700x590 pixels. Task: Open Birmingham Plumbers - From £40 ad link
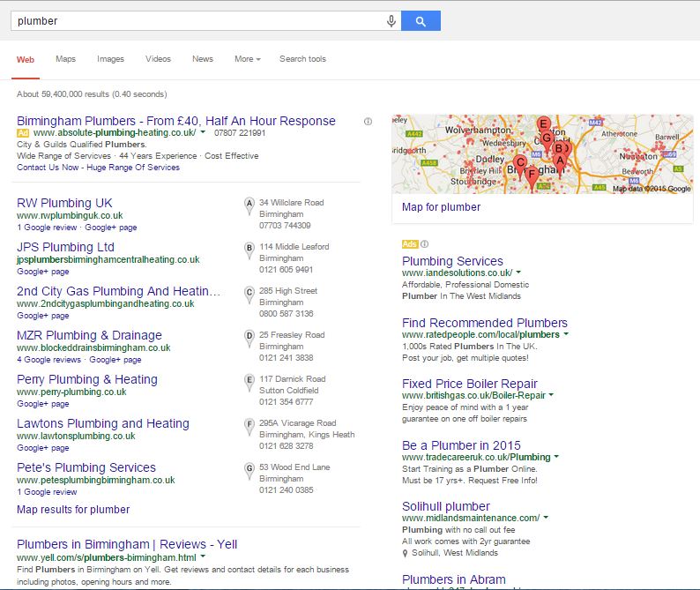point(176,121)
